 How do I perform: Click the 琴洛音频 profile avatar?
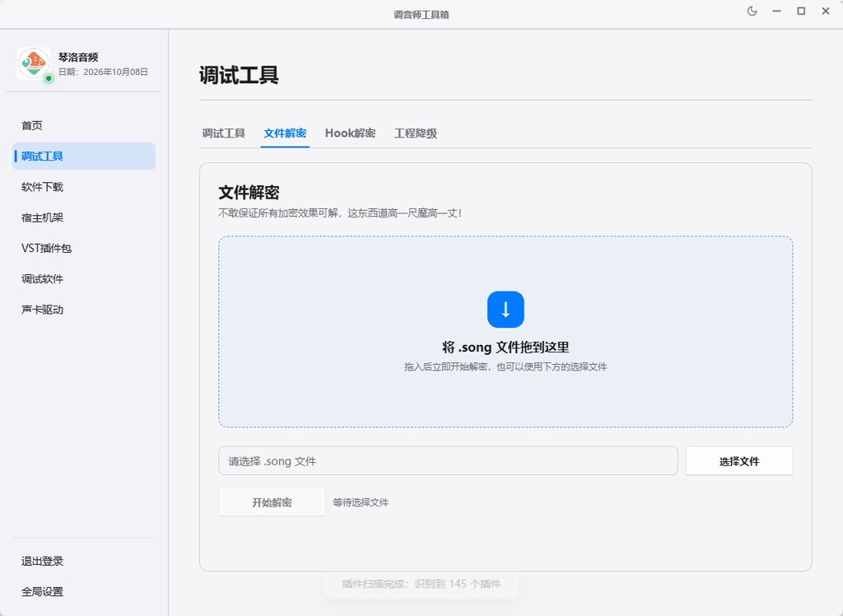point(33,63)
